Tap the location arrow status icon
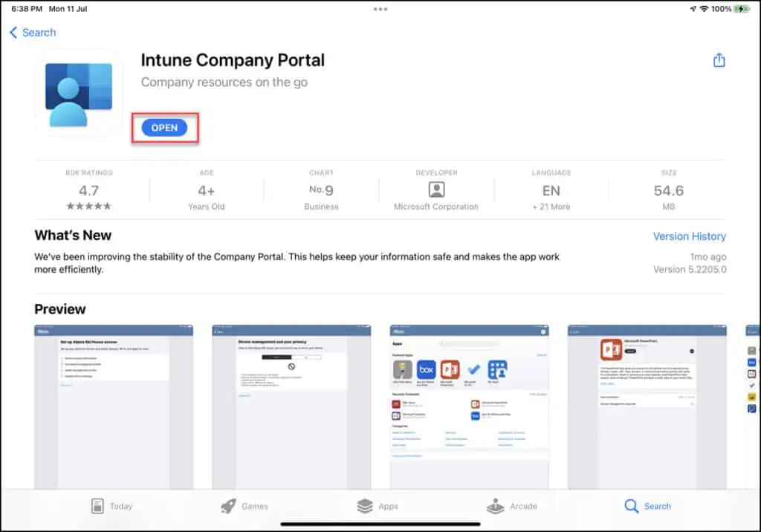 [693, 9]
